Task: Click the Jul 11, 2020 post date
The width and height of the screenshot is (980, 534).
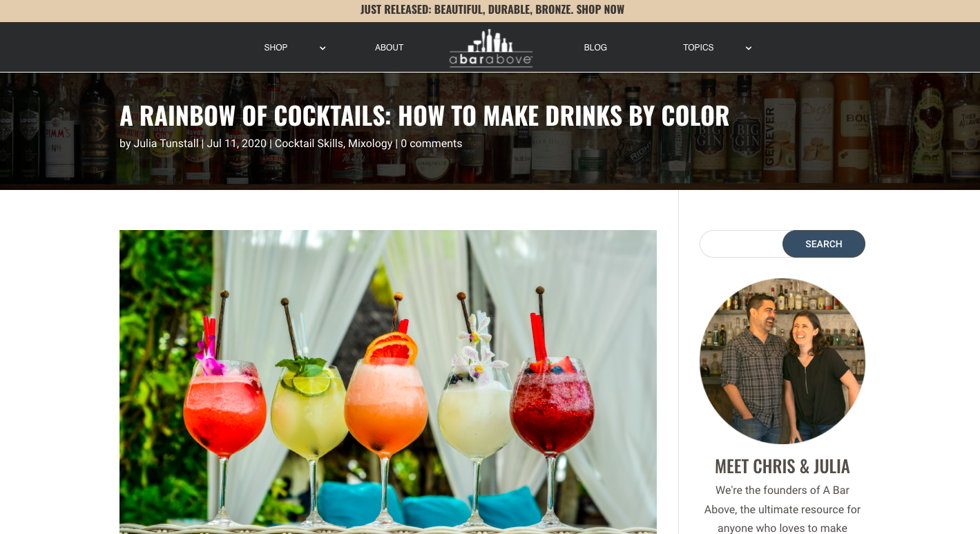Action: 237,144
